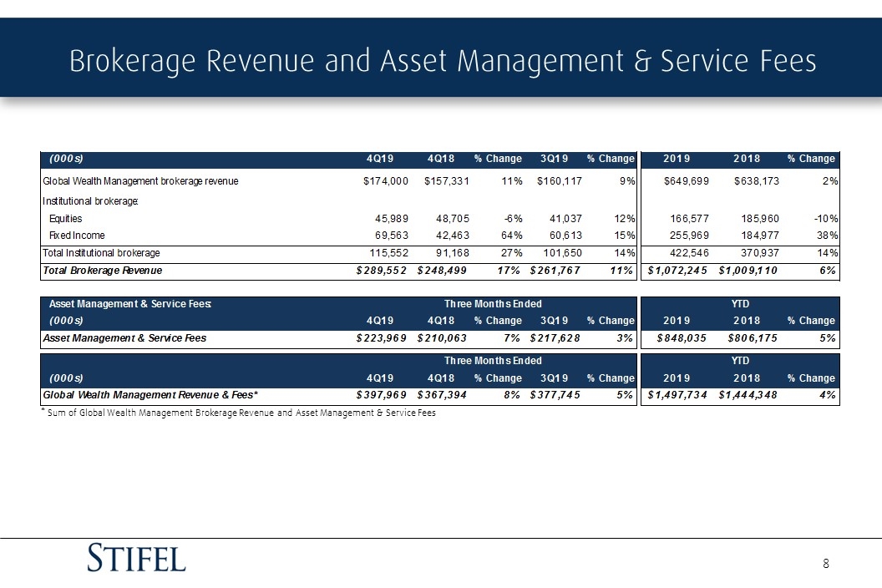This screenshot has width=882, height=588.
Task: Click Total Brokerage yearly change 6%
Action: [828, 271]
